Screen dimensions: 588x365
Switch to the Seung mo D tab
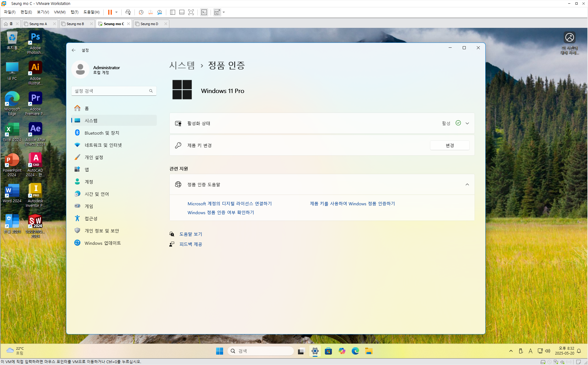coord(149,24)
